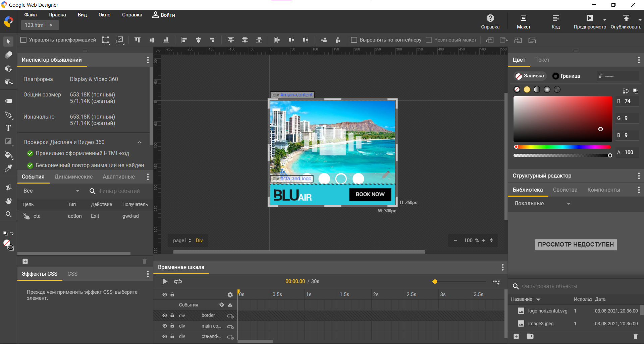Check the align to container option

pyautogui.click(x=354, y=40)
